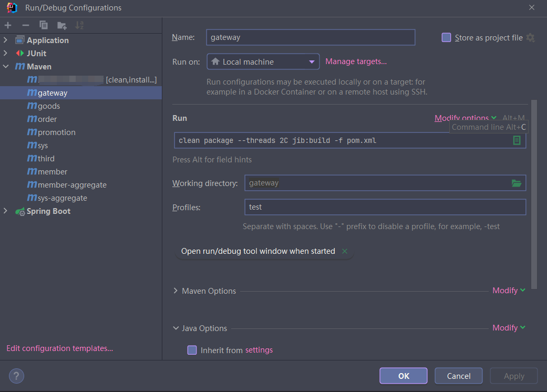Close the Run/Debug Configurations dialog
Viewport: 547px width, 392px height.
click(x=532, y=8)
